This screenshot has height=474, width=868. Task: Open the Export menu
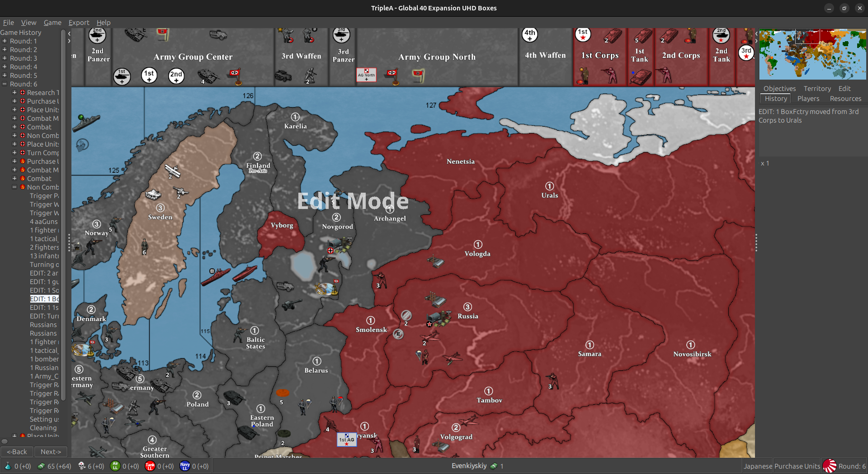79,23
